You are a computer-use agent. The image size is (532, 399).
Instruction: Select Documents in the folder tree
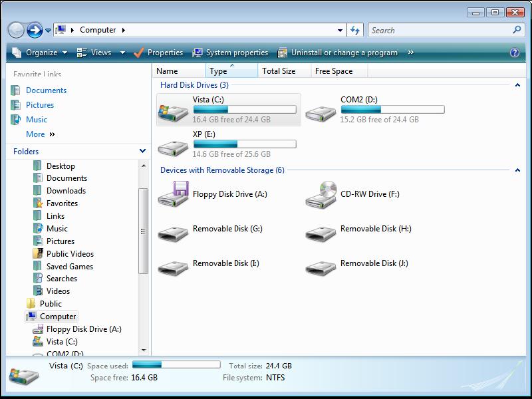pyautogui.click(x=67, y=178)
